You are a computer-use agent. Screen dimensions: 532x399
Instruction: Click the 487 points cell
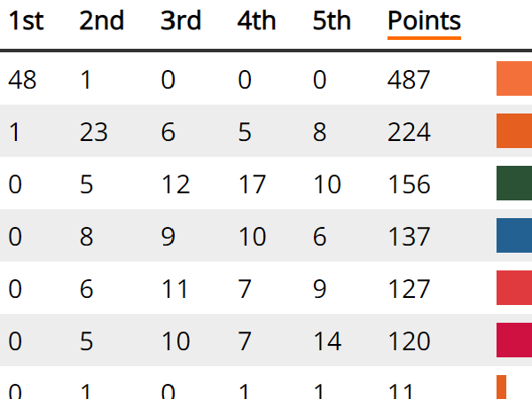click(409, 80)
